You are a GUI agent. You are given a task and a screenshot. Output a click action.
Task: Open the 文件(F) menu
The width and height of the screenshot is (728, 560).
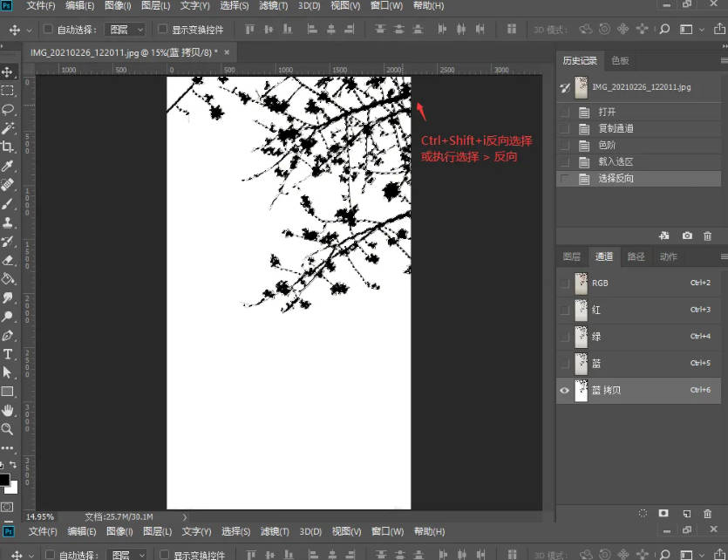[41, 5]
